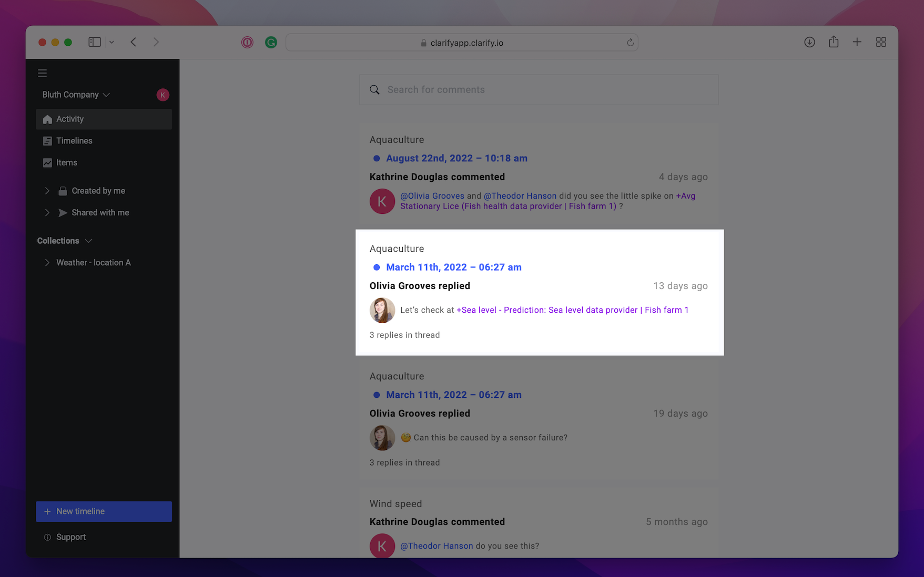The height and width of the screenshot is (577, 924).
Task: Expand Weather - location A collection
Action: [x=47, y=262]
